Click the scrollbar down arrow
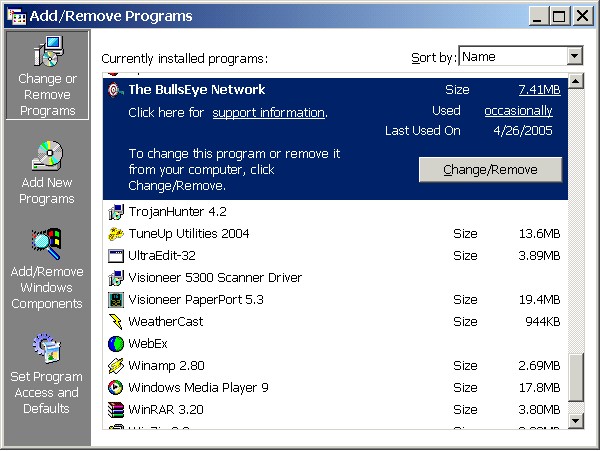The height and width of the screenshot is (451, 600). 576,421
